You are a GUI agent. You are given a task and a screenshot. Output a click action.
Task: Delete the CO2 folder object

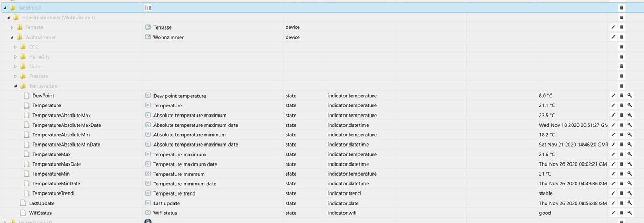(621, 47)
